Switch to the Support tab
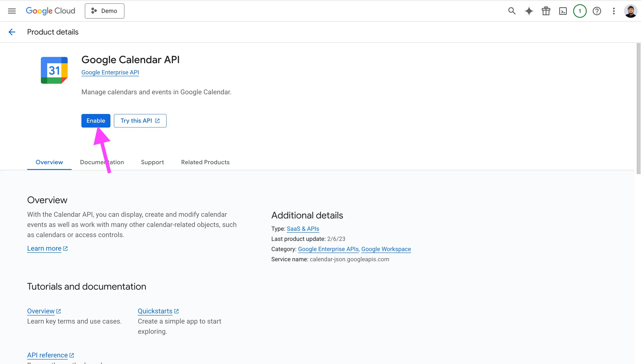641x364 pixels. [x=152, y=162]
